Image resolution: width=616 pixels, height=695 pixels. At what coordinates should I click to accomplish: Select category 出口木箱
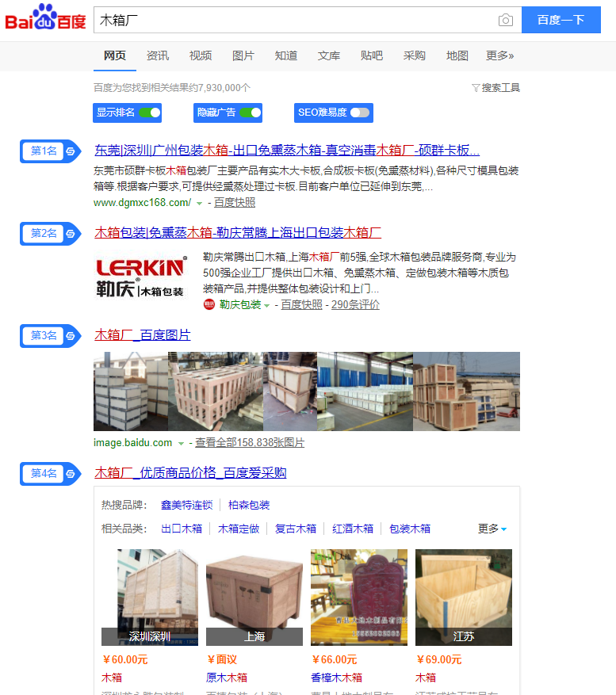(182, 529)
